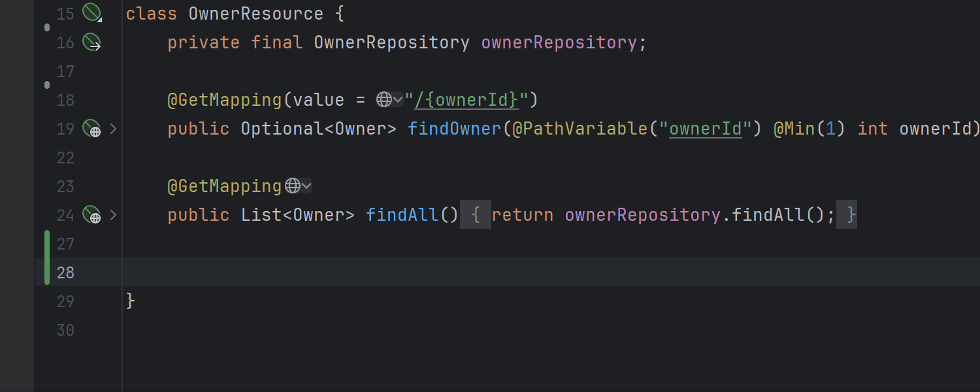Click the autowired dependency gutter icon on line 16
This screenshot has width=980, height=392.
tap(91, 42)
